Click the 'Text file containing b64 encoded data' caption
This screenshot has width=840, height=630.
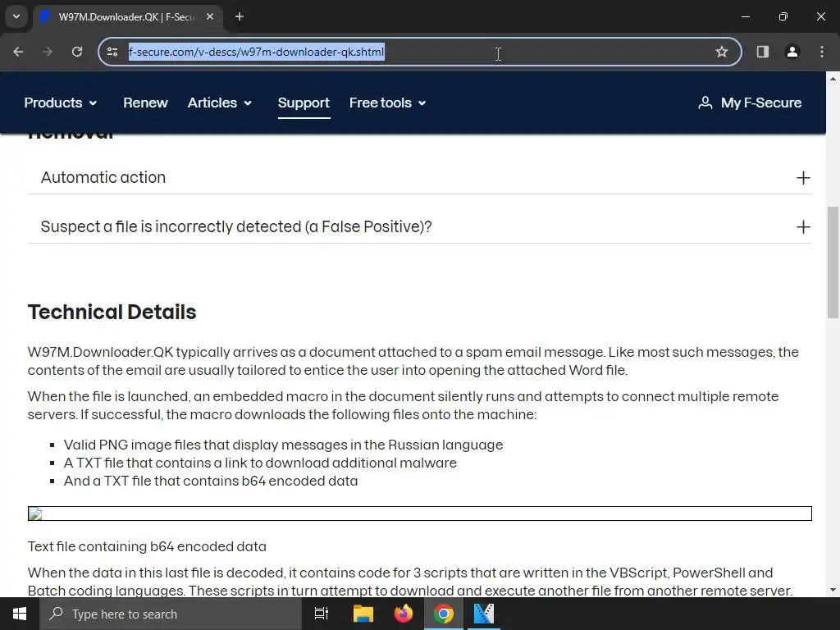(147, 546)
